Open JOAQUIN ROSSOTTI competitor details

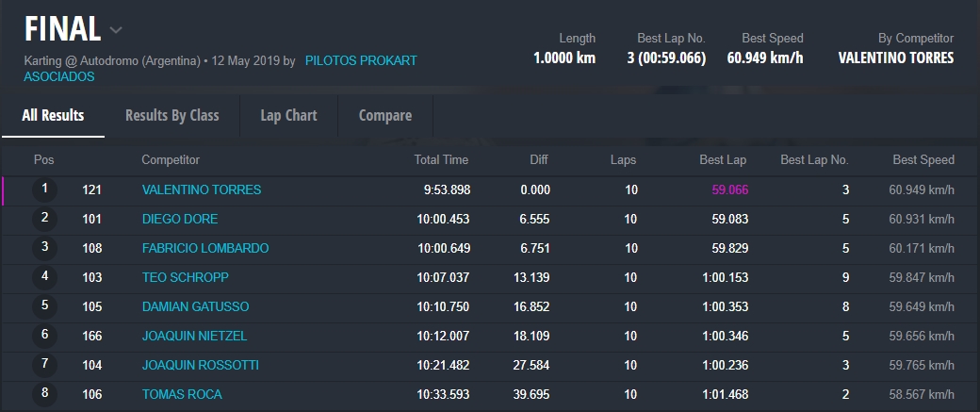point(200,365)
